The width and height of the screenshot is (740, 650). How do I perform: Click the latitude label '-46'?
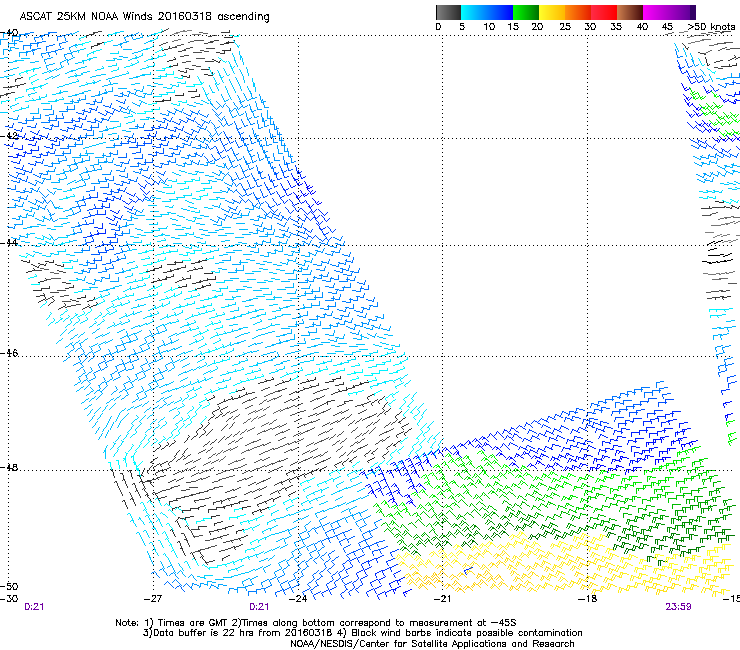click(x=9, y=353)
